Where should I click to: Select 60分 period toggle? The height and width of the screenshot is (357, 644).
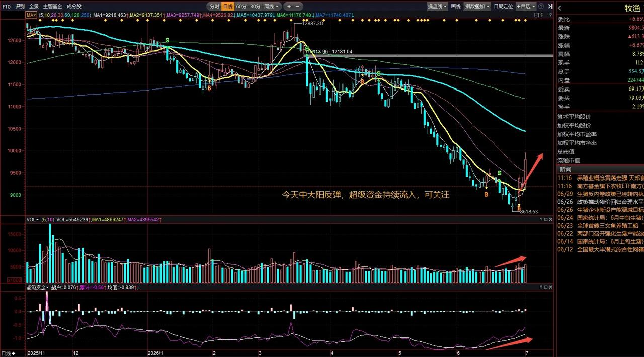[242, 6]
